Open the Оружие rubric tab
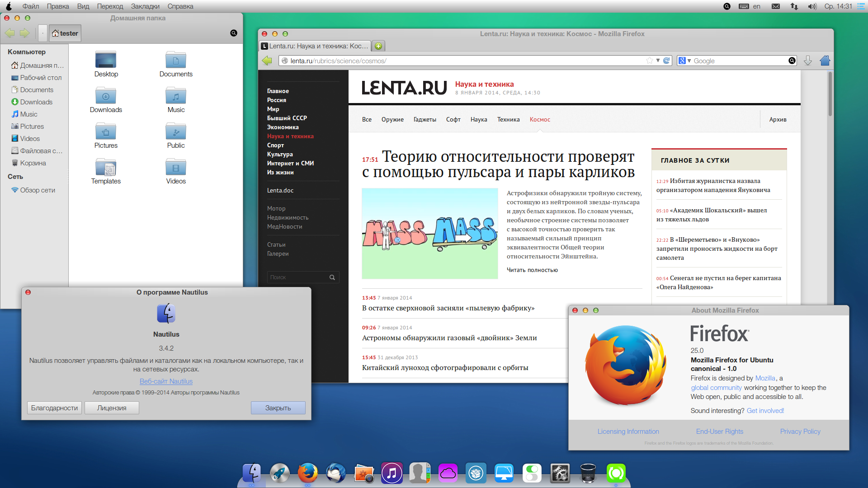 click(x=392, y=120)
